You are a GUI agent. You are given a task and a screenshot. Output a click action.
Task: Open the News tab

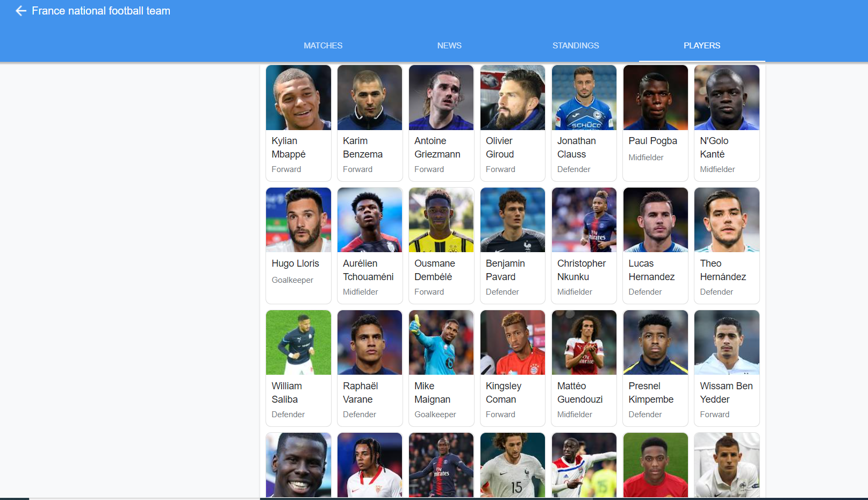(449, 46)
